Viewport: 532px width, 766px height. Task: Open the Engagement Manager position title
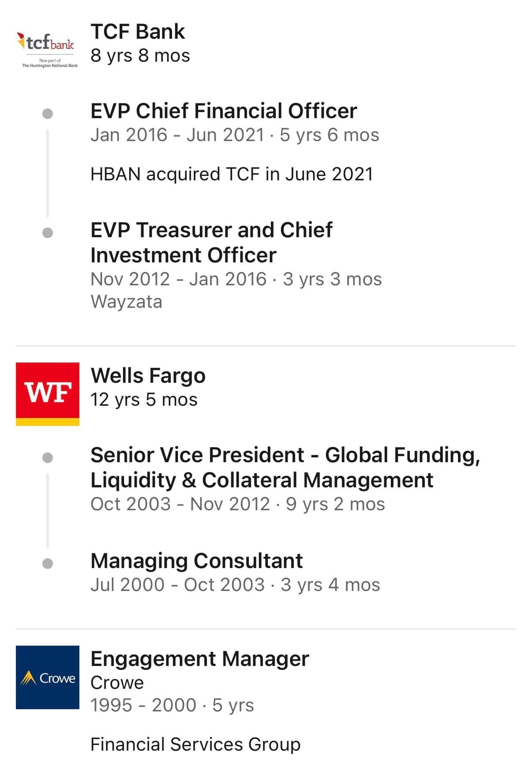click(x=199, y=659)
